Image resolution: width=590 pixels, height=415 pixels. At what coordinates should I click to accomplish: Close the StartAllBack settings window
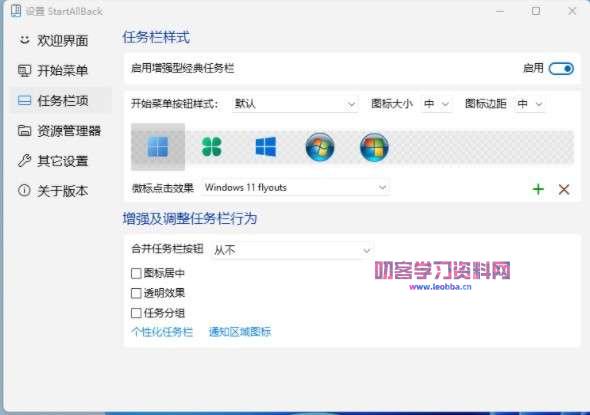pos(572,11)
